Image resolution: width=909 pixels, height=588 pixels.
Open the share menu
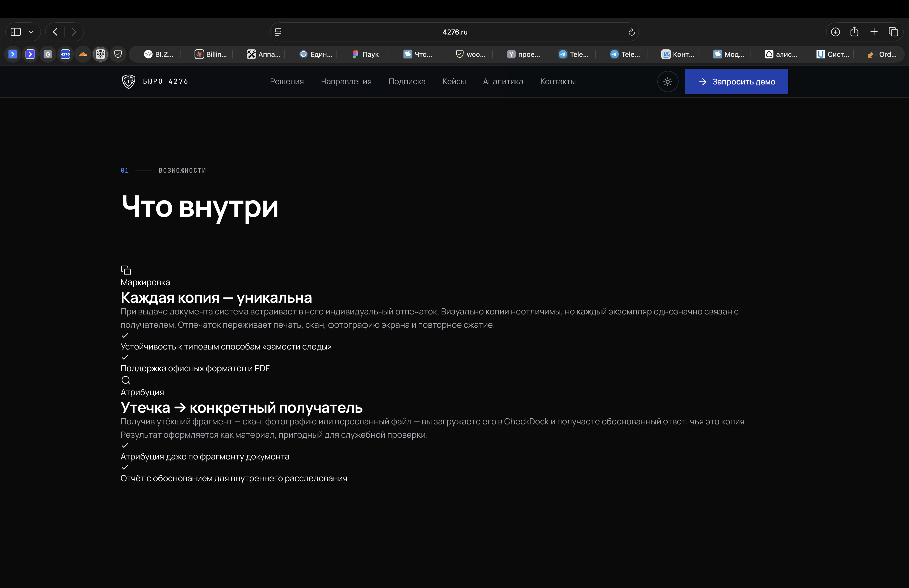[855, 32]
